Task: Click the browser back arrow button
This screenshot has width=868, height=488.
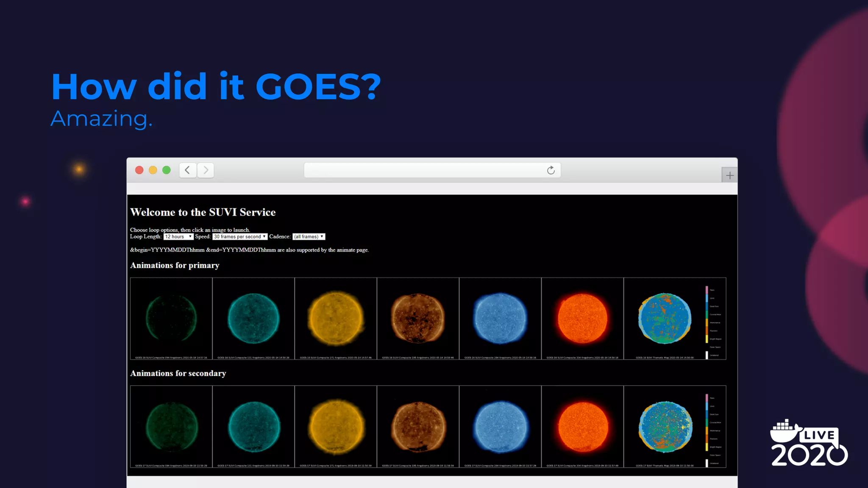Action: click(x=187, y=170)
